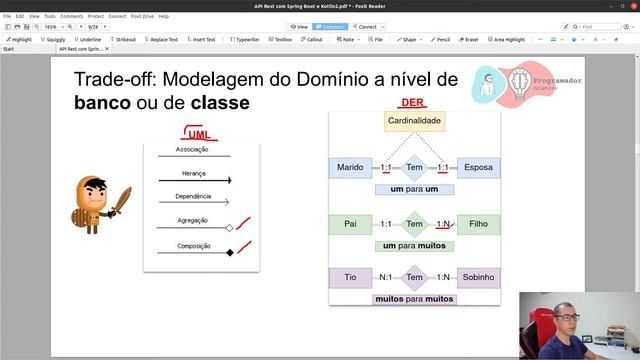Viewport: 640px width, 360px height.
Task: Open dropdown next to Connect mode
Action: pos(383,27)
